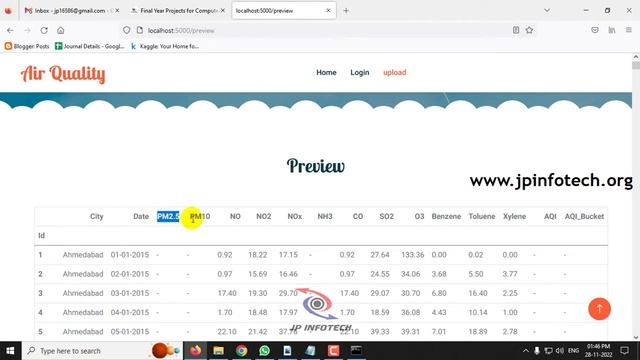Viewport: 640px width, 360px height.
Task: Close the Inbox Gmail tab
Action: click(x=117, y=11)
